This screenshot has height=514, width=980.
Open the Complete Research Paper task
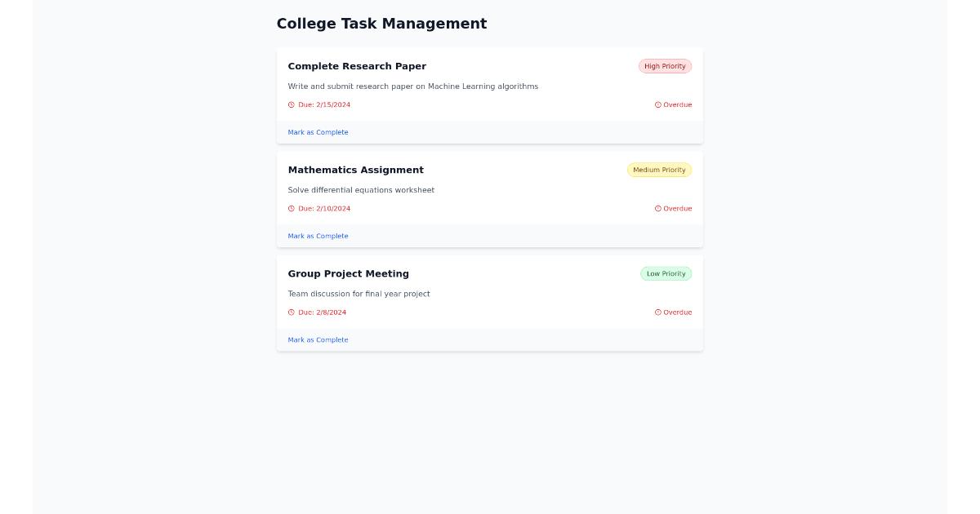(x=357, y=66)
